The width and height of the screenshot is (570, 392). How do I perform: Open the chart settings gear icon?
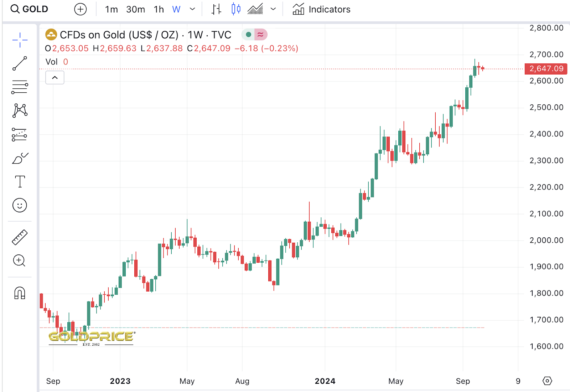(x=547, y=381)
